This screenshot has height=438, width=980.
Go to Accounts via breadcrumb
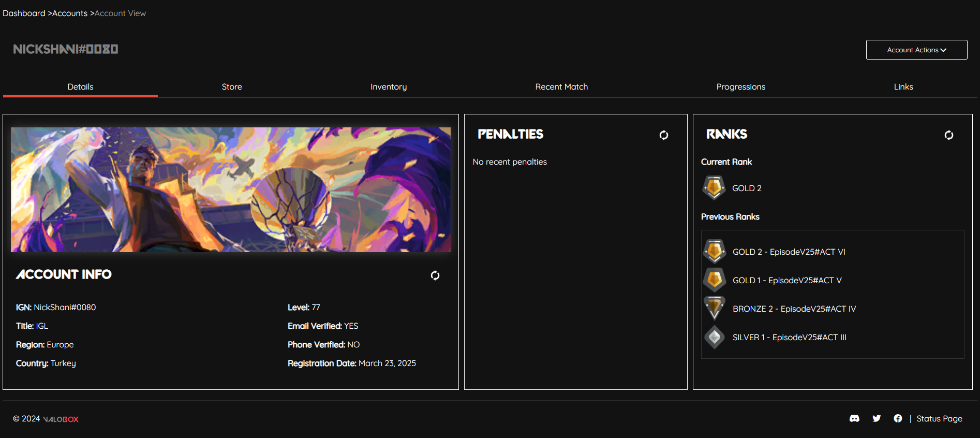pyautogui.click(x=70, y=13)
